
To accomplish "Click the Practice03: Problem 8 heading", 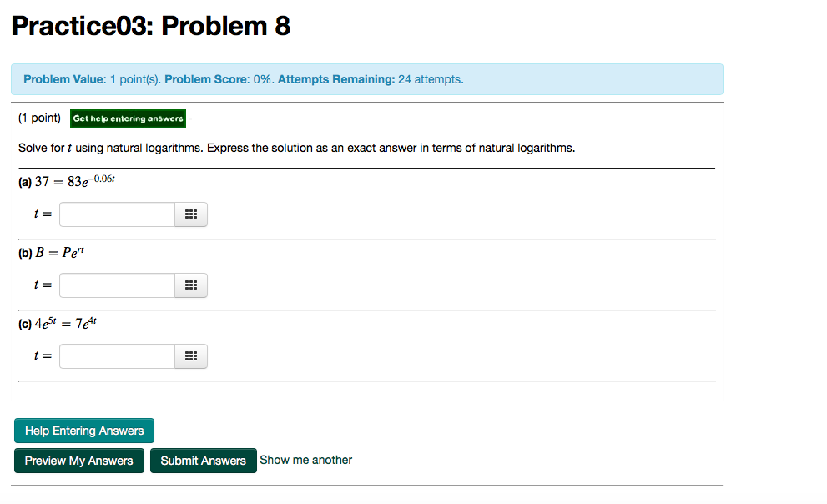I will coord(149,25).
